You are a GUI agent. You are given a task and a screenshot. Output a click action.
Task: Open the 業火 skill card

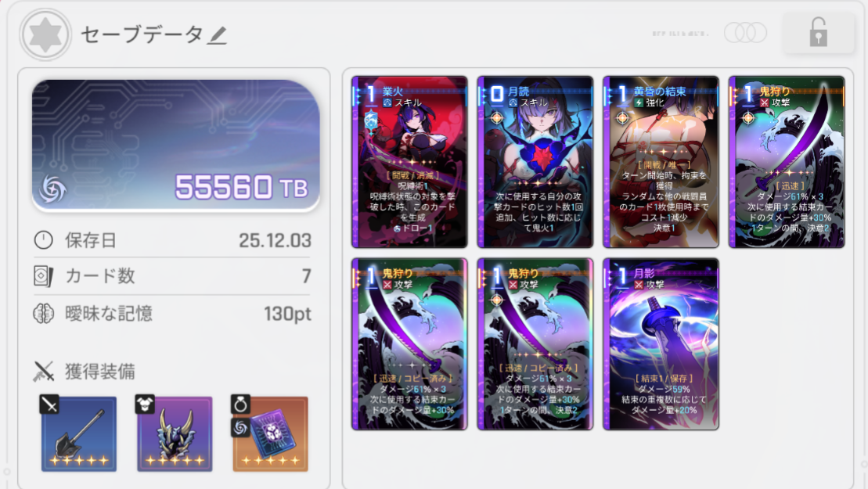[409, 162]
